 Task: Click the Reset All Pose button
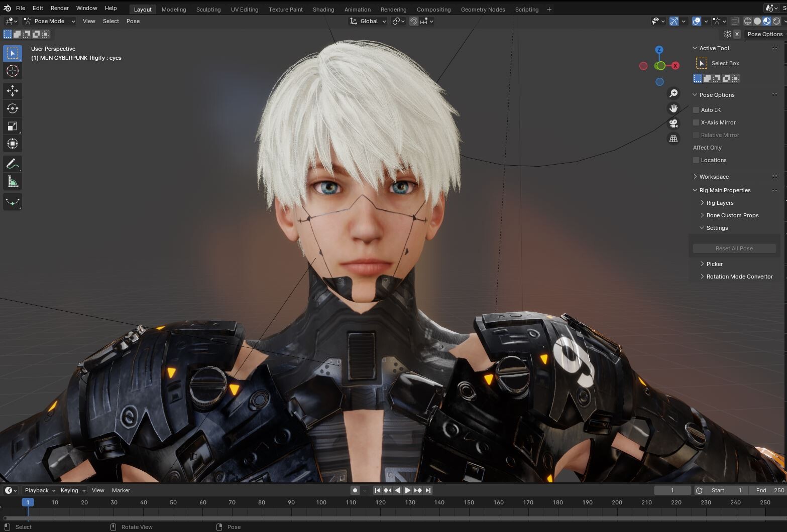click(734, 248)
